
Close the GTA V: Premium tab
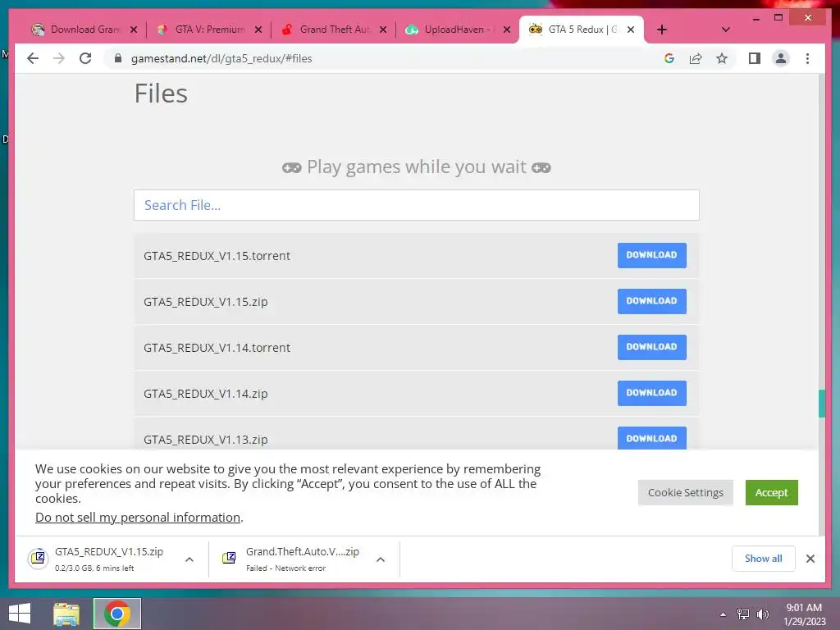[x=258, y=30]
